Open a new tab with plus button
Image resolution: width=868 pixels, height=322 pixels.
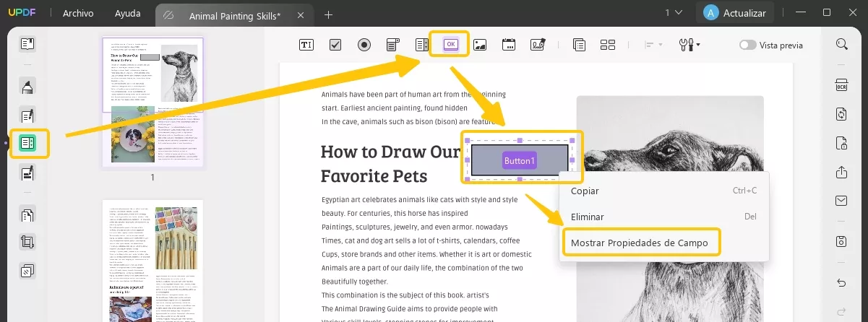click(328, 14)
